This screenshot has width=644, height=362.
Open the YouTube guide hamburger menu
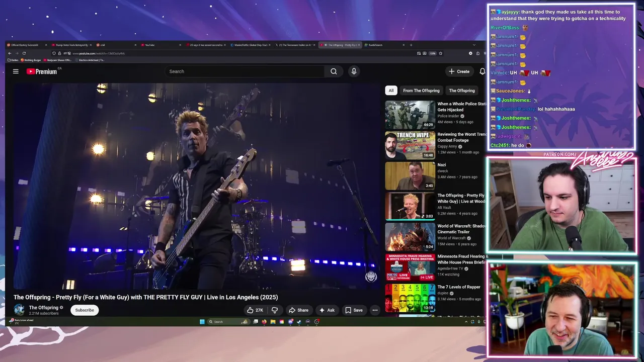[x=16, y=71]
